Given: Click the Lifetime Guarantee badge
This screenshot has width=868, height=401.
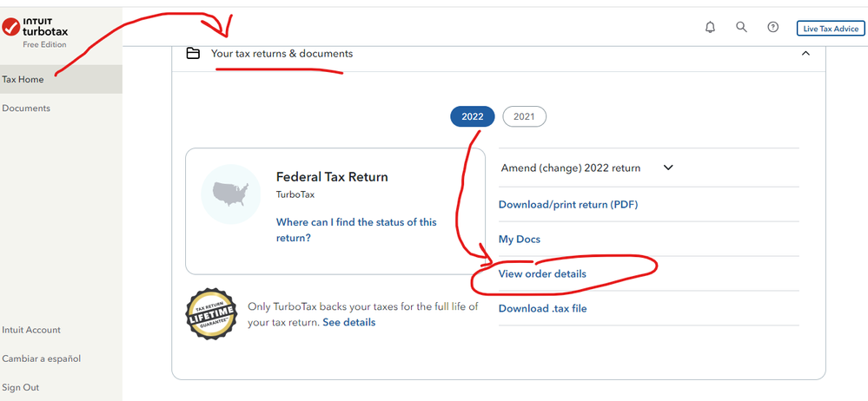Looking at the screenshot, I should click(x=211, y=313).
